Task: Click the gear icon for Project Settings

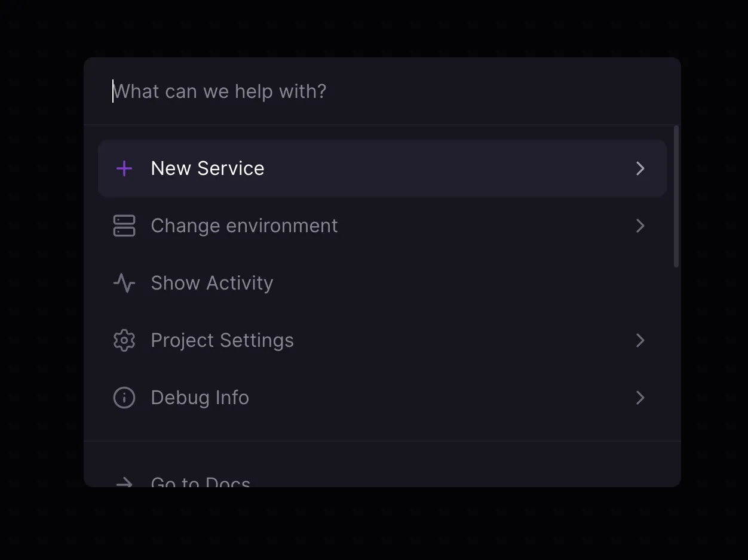Action: pos(124,340)
